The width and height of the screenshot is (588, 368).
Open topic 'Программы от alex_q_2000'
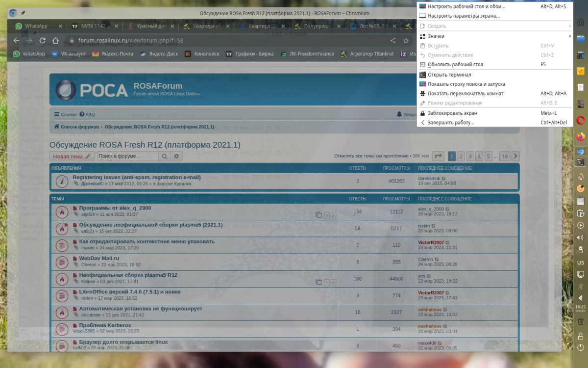pyautogui.click(x=115, y=208)
